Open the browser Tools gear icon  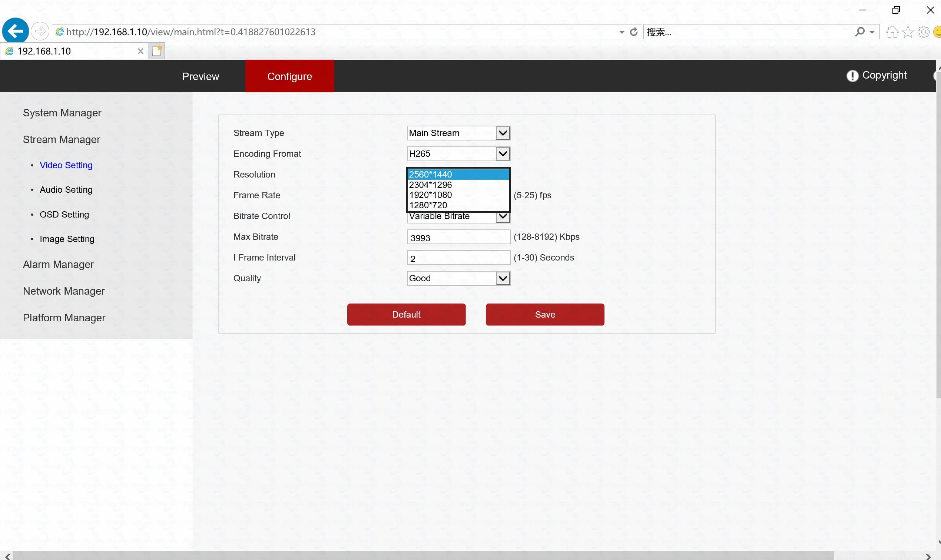923,32
